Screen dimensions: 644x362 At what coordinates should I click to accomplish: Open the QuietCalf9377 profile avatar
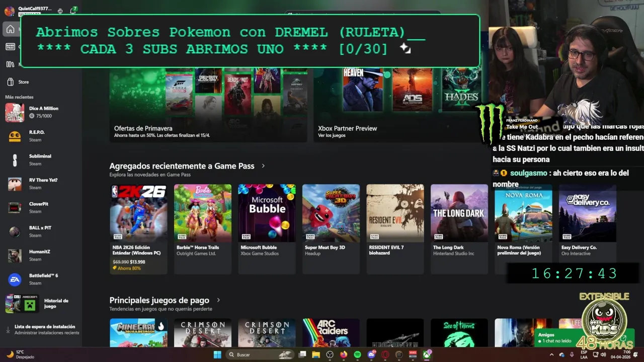tap(9, 11)
